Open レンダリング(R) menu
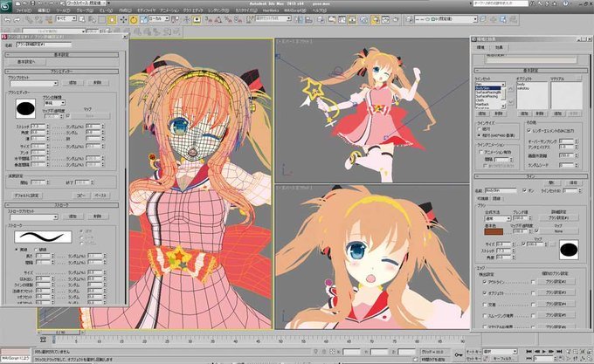This screenshot has height=364, width=594. coord(218,10)
